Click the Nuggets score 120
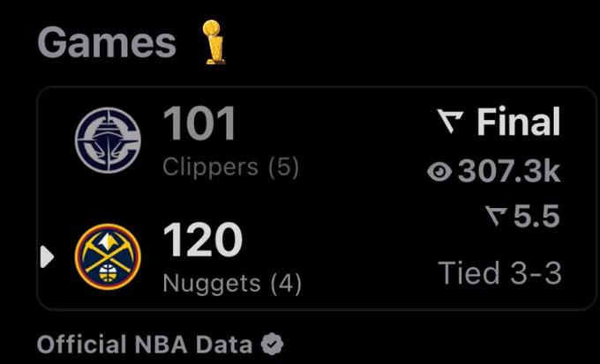 tap(203, 240)
